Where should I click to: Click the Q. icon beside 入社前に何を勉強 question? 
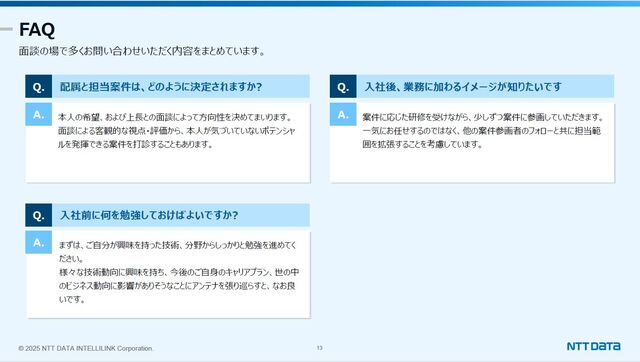coord(38,215)
